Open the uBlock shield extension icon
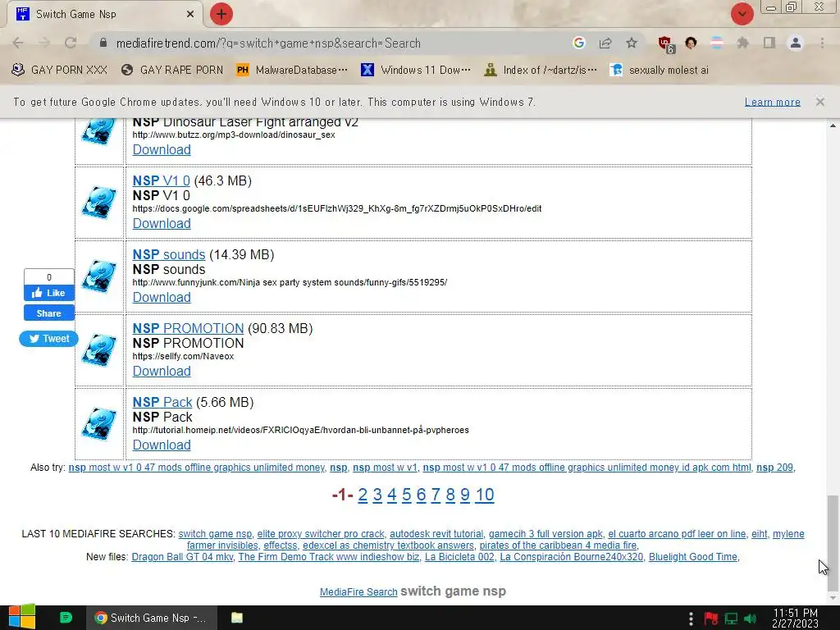 pos(666,44)
